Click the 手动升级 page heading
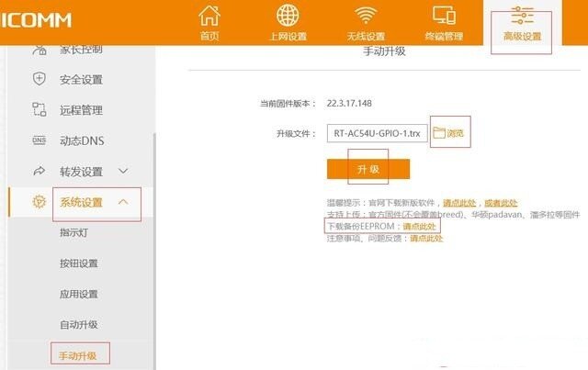The width and height of the screenshot is (588, 370). click(x=384, y=51)
